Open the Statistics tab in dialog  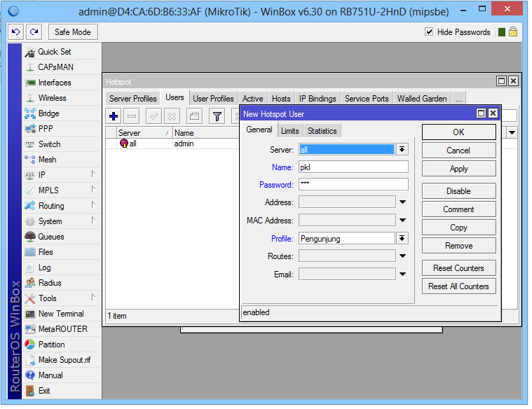pyautogui.click(x=322, y=131)
